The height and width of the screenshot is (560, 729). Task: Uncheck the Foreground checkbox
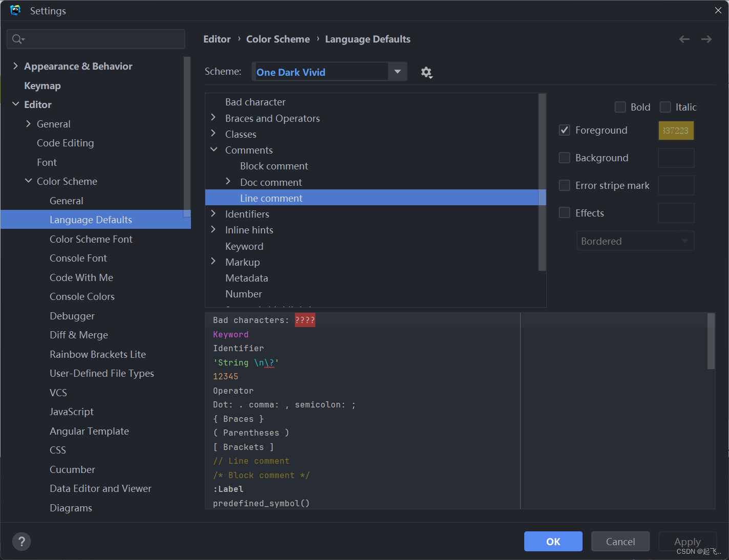pyautogui.click(x=564, y=130)
